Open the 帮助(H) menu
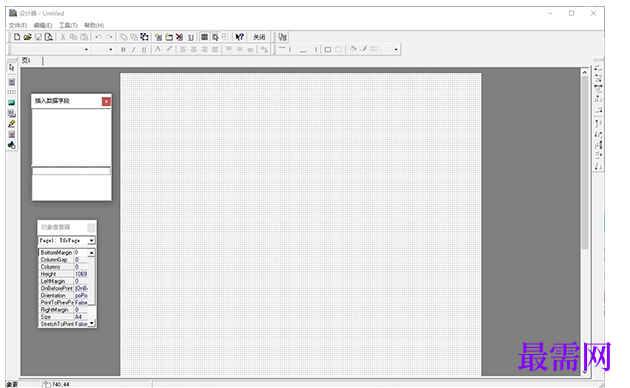 point(94,25)
